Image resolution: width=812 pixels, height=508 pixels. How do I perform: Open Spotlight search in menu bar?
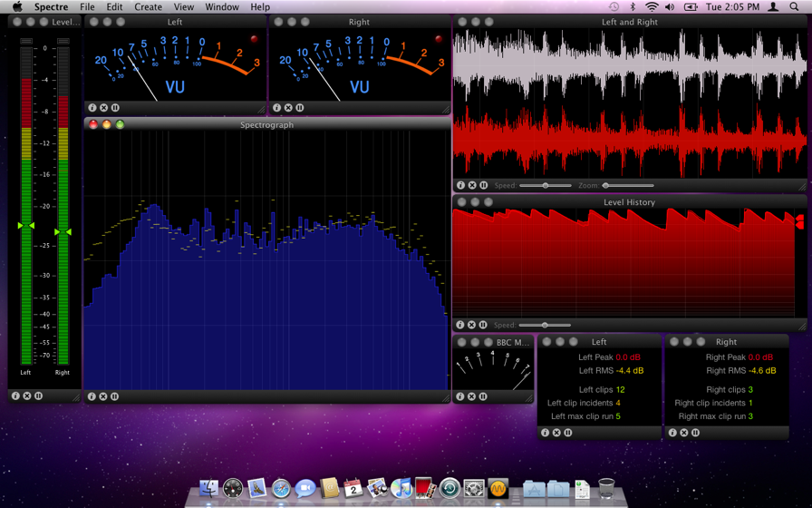795,7
